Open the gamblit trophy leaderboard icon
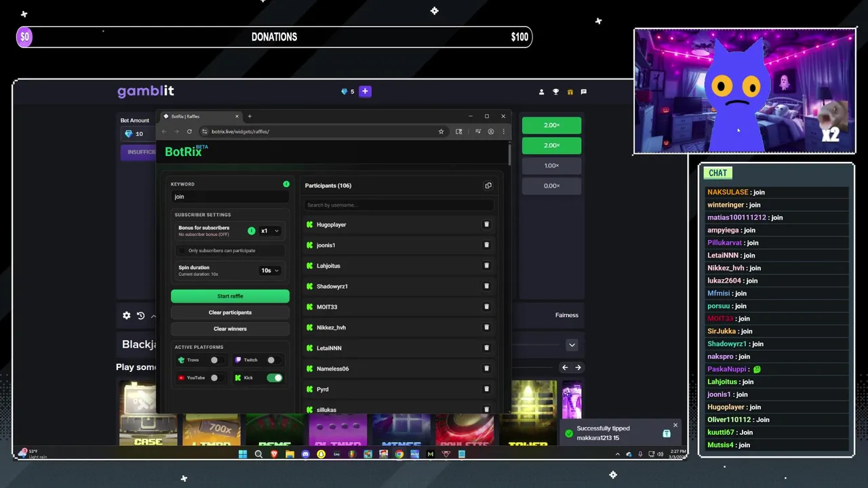The image size is (868, 488). [555, 91]
